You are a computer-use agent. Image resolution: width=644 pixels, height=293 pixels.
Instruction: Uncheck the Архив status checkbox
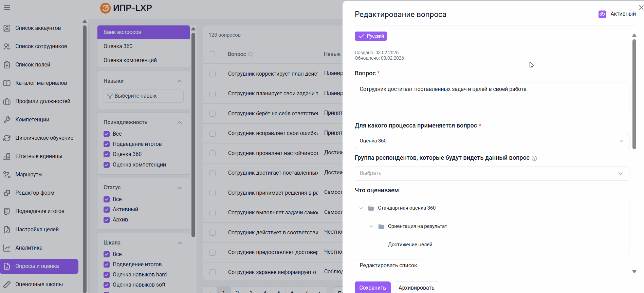point(107,220)
